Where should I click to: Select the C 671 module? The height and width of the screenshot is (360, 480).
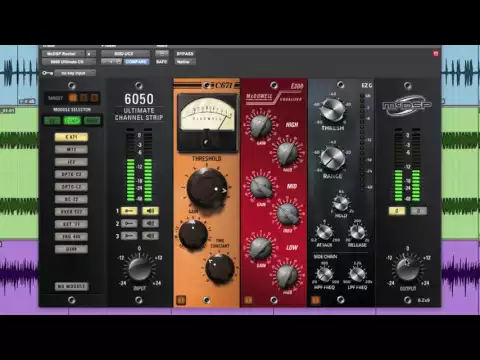pos(71,137)
